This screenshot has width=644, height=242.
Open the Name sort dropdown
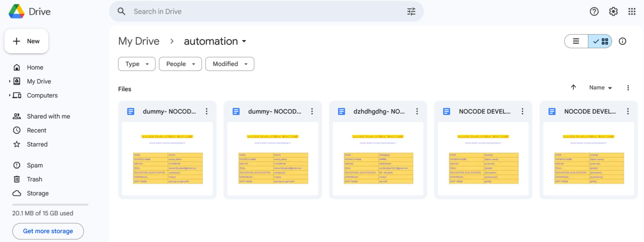(600, 88)
